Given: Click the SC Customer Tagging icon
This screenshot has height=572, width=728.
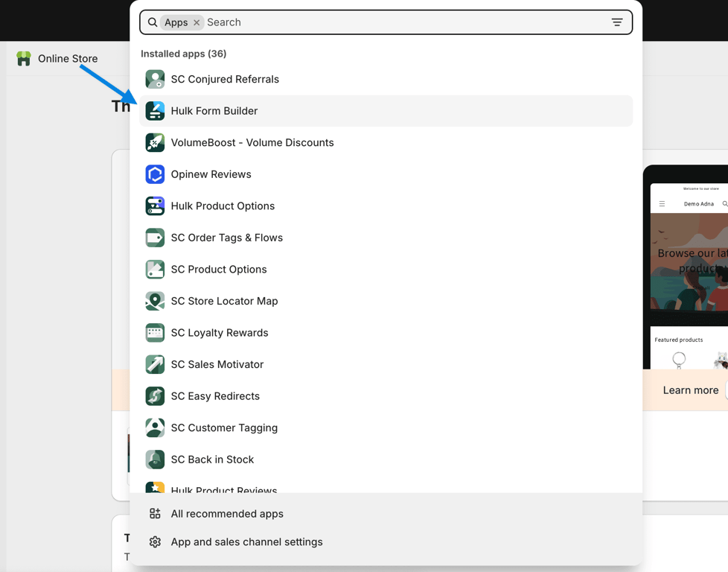Looking at the screenshot, I should pyautogui.click(x=155, y=428).
